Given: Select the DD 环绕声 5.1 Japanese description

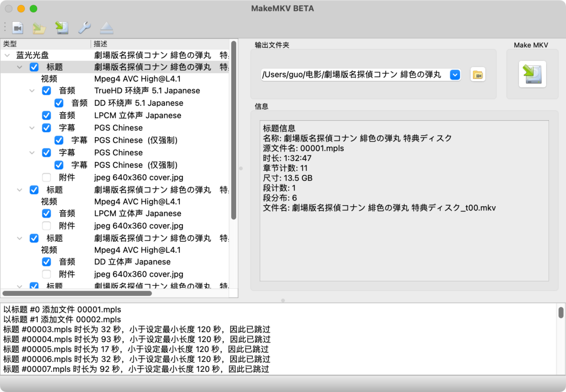Looking at the screenshot, I should (x=139, y=103).
